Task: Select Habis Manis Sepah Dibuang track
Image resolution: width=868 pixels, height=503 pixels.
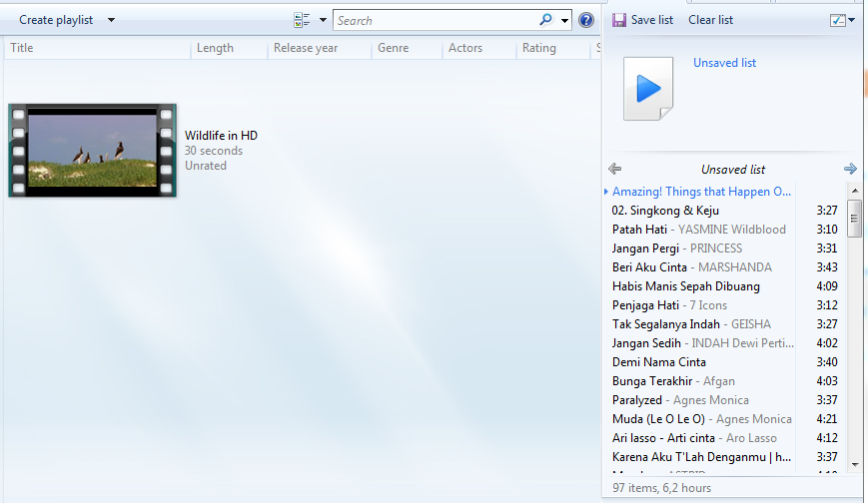Action: (x=722, y=286)
